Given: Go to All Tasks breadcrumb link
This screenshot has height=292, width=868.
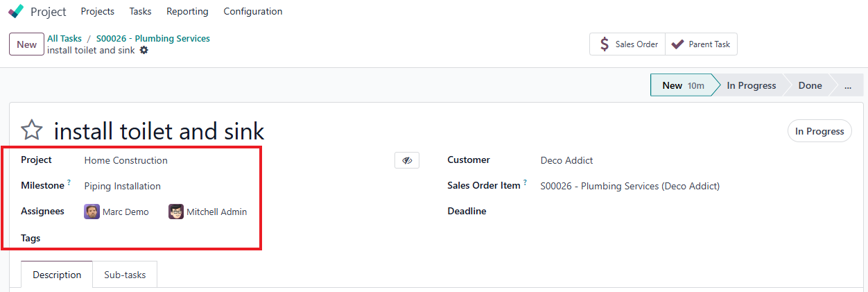Looking at the screenshot, I should point(64,38).
